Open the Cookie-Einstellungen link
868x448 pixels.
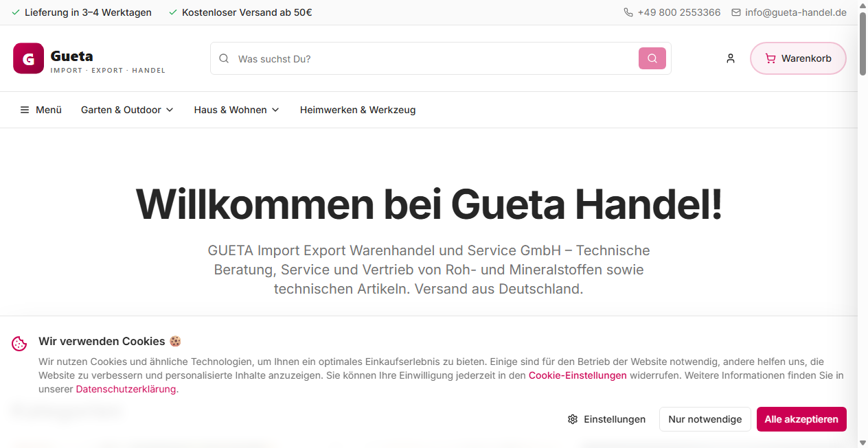pyautogui.click(x=577, y=375)
